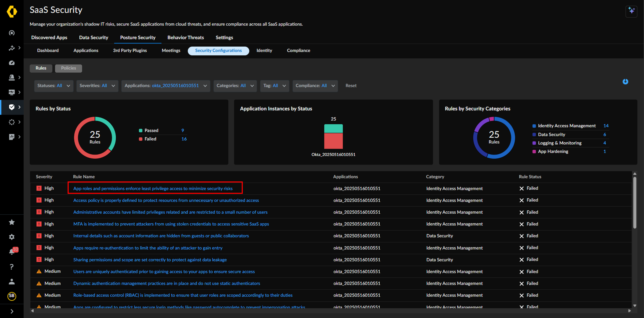Screen dimensions: 644x318
Task: Go to the Dashboard sub-tab
Action: 48,51
